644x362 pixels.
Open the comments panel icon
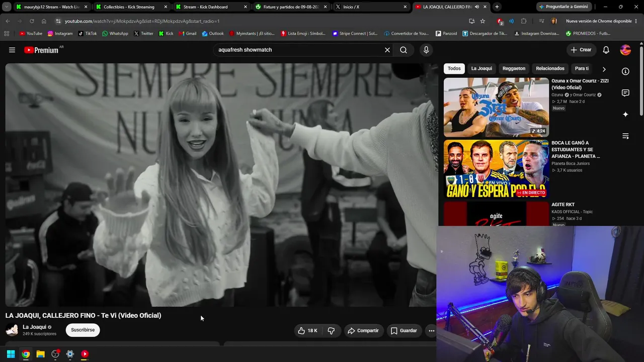pyautogui.click(x=625, y=93)
